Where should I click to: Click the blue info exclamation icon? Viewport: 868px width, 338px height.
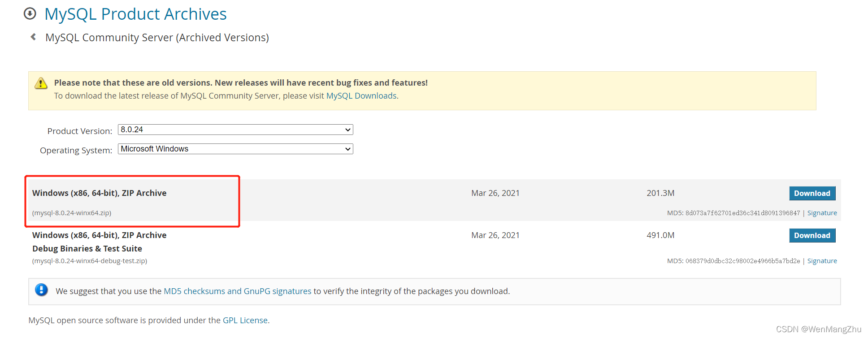click(41, 290)
